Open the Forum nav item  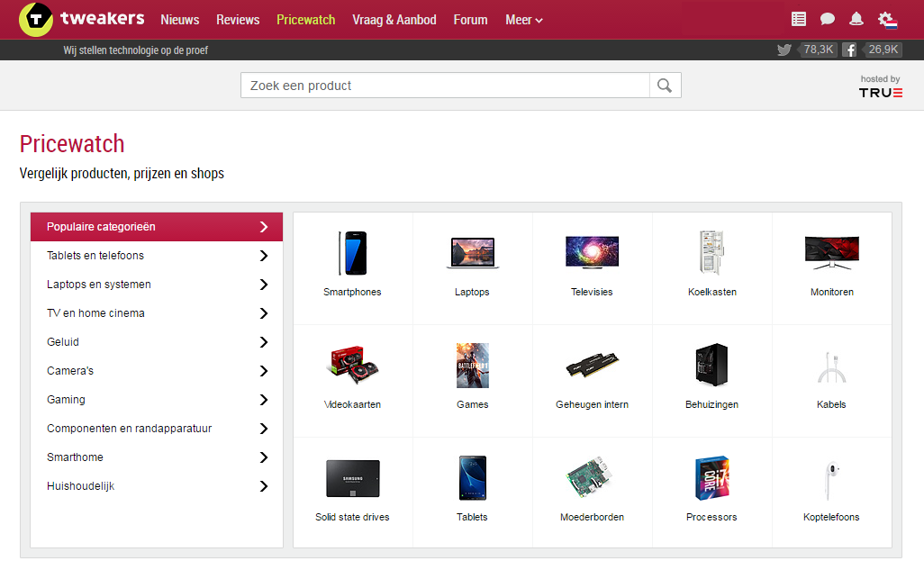[x=470, y=20]
